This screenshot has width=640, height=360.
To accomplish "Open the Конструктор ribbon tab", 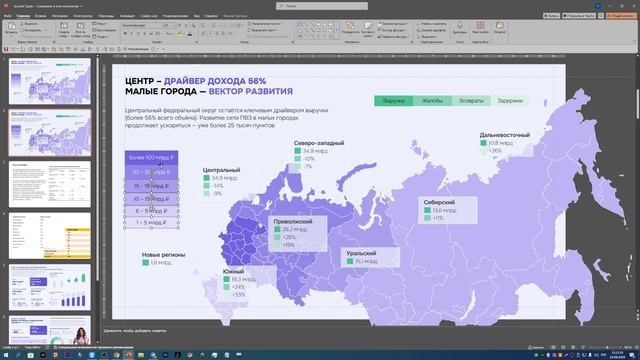I will 83,16.
